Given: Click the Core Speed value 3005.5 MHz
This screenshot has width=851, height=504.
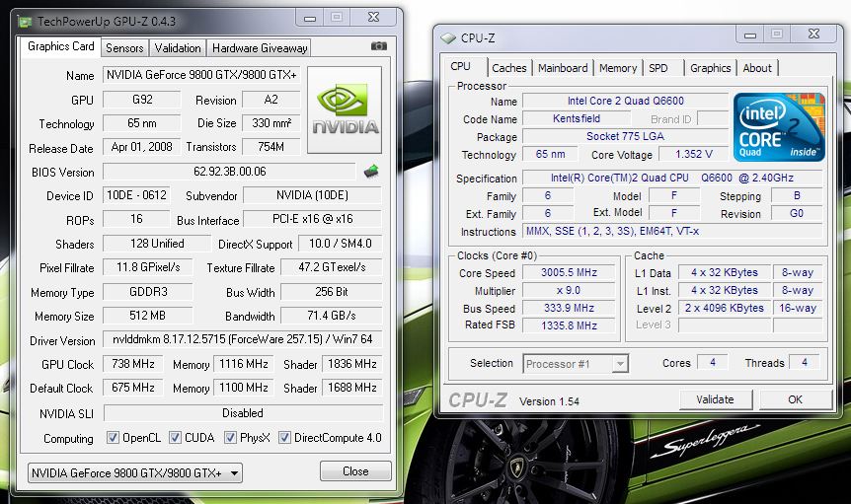Looking at the screenshot, I should pos(569,272).
